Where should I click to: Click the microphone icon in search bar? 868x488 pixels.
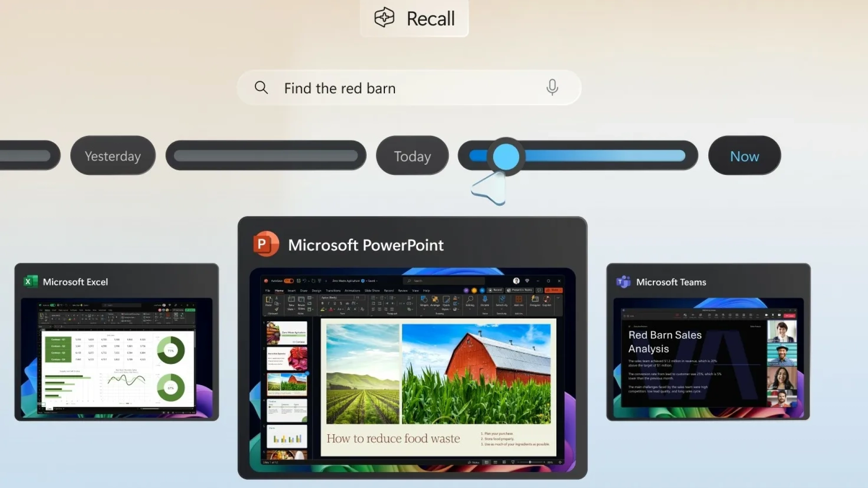click(x=552, y=88)
